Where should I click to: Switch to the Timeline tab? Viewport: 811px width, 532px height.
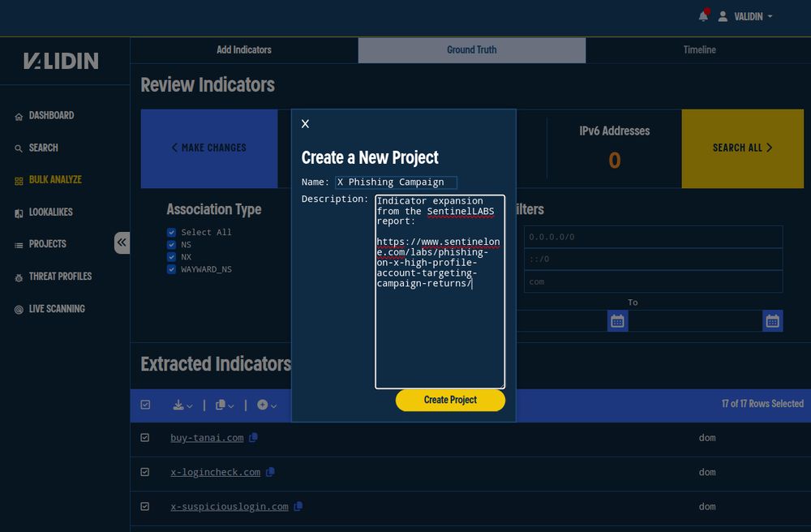[x=699, y=50]
